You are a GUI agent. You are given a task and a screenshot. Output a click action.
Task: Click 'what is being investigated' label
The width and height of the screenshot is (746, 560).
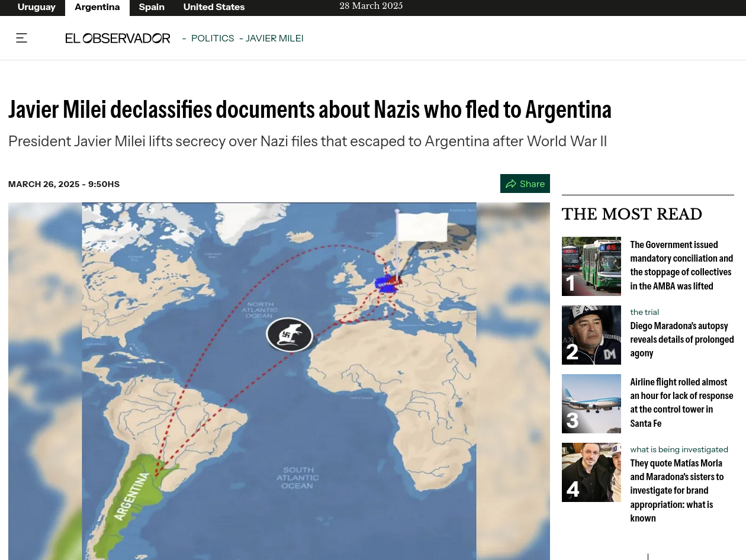tap(679, 449)
